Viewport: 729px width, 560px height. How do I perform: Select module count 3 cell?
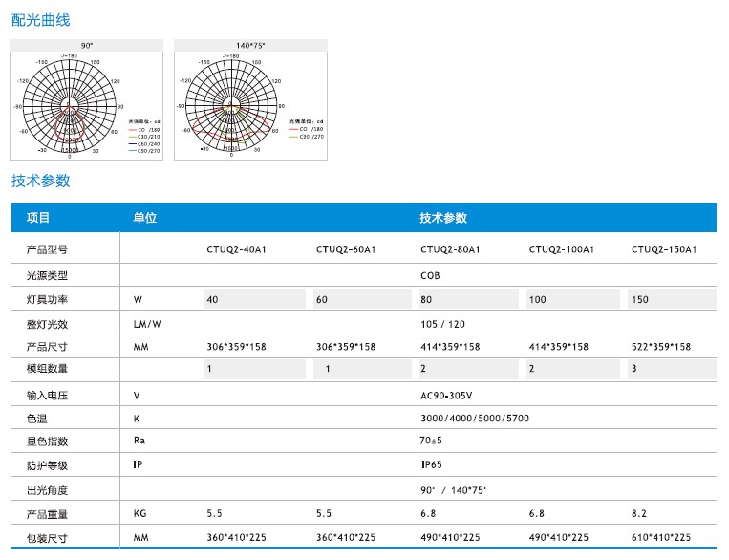pyautogui.click(x=672, y=369)
